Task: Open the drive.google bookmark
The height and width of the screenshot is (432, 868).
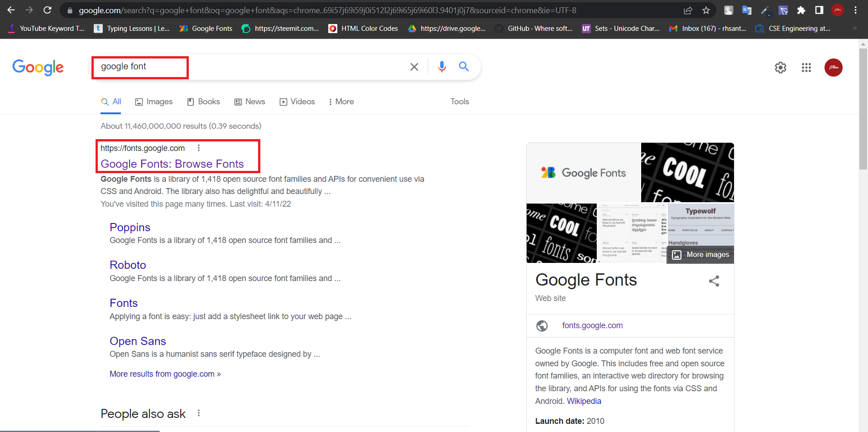Action: click(447, 29)
